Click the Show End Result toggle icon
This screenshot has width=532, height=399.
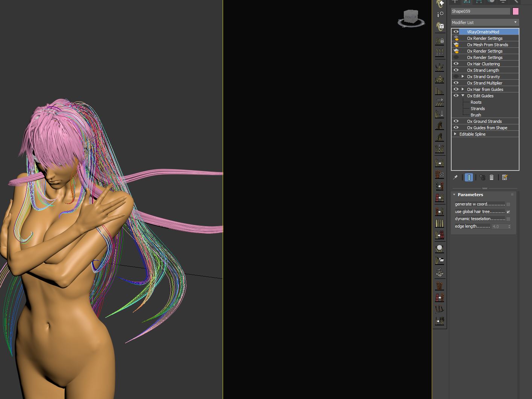[469, 177]
